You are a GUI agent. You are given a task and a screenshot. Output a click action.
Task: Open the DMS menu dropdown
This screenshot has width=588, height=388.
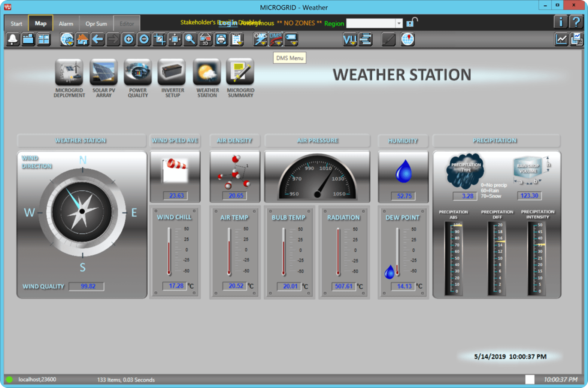(x=276, y=39)
